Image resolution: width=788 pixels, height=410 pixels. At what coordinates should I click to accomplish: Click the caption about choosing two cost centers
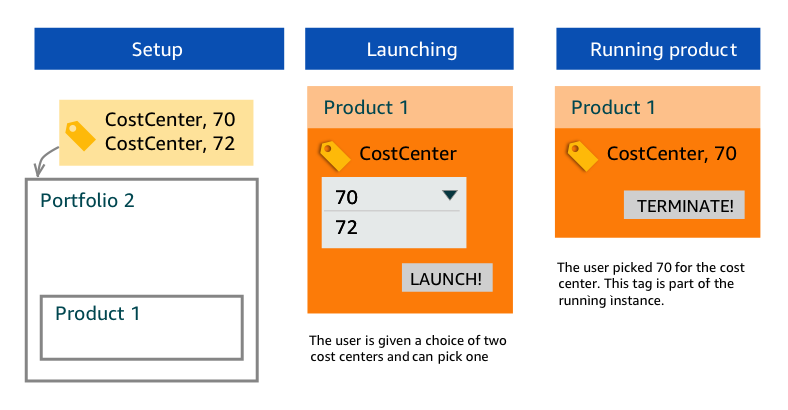point(405,348)
